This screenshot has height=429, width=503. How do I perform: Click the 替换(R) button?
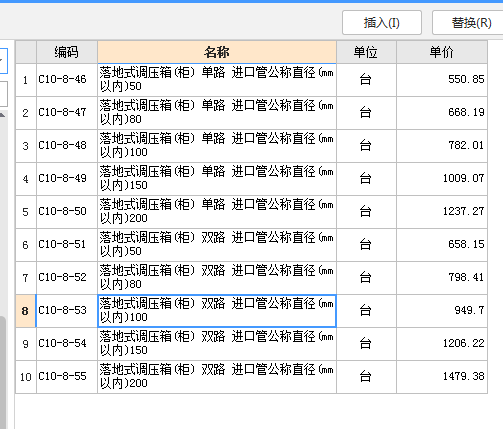click(x=468, y=23)
